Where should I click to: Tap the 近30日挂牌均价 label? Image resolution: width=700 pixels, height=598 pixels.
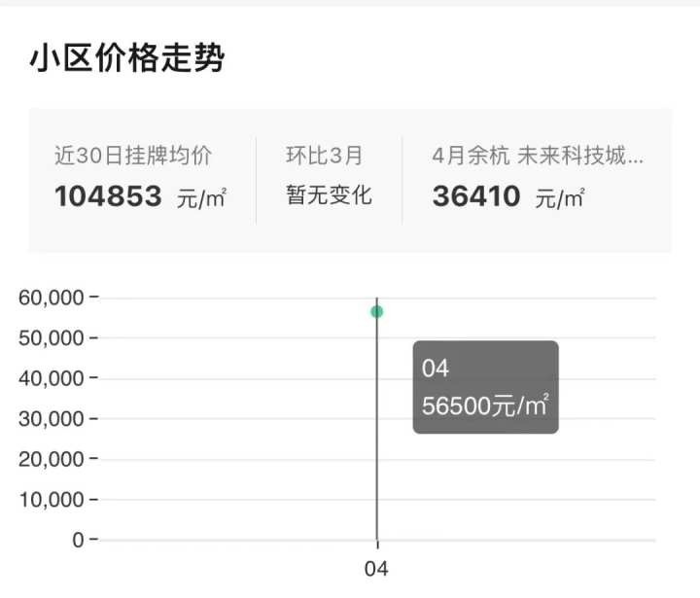coord(133,156)
